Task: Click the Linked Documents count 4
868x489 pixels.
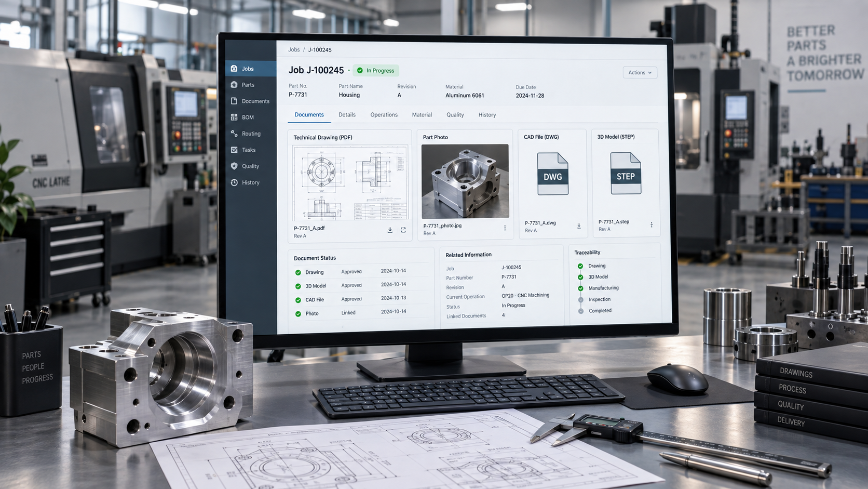Action: [x=503, y=315]
